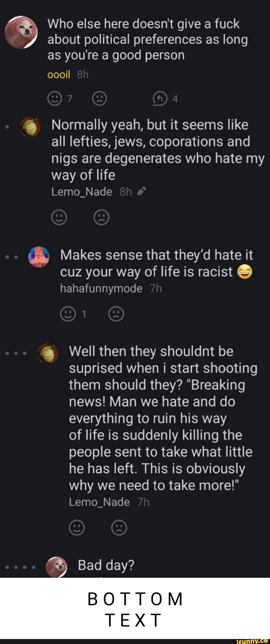Image resolution: width=270 pixels, height=644 pixels.
Task: Click the smile icon under oooil's comment
Action: pos(54,99)
